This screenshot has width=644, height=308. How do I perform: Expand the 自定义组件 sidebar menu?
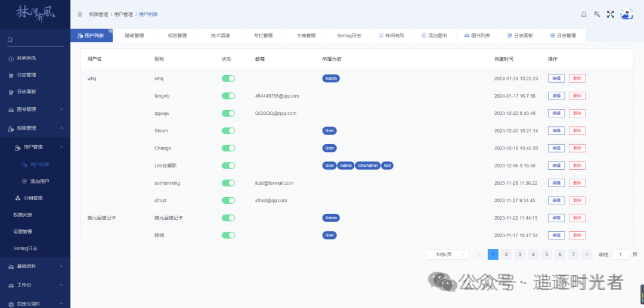35,304
